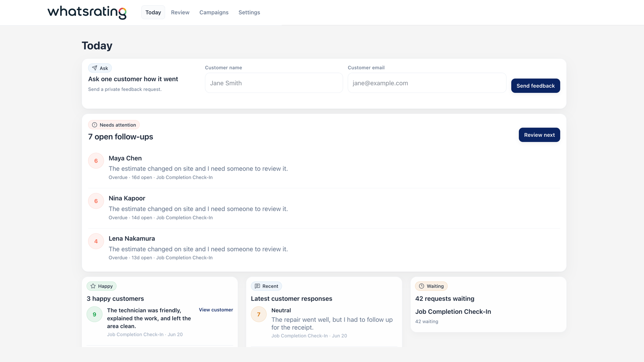Click the '42 requests waiting' heading
This screenshot has width=644, height=362.
click(445, 298)
